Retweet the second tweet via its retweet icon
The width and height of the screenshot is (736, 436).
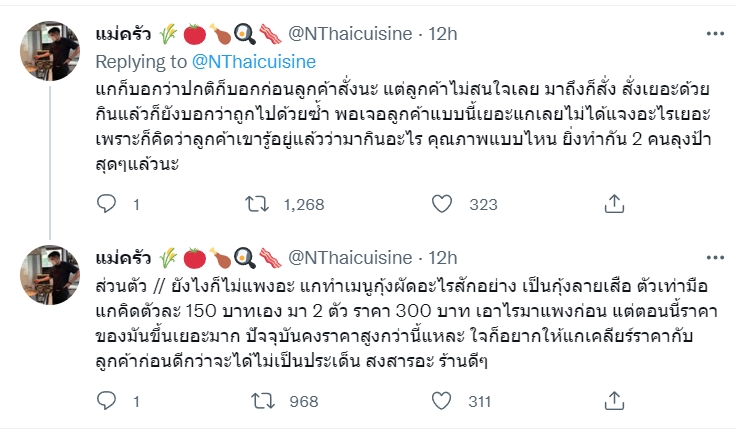coord(256,402)
